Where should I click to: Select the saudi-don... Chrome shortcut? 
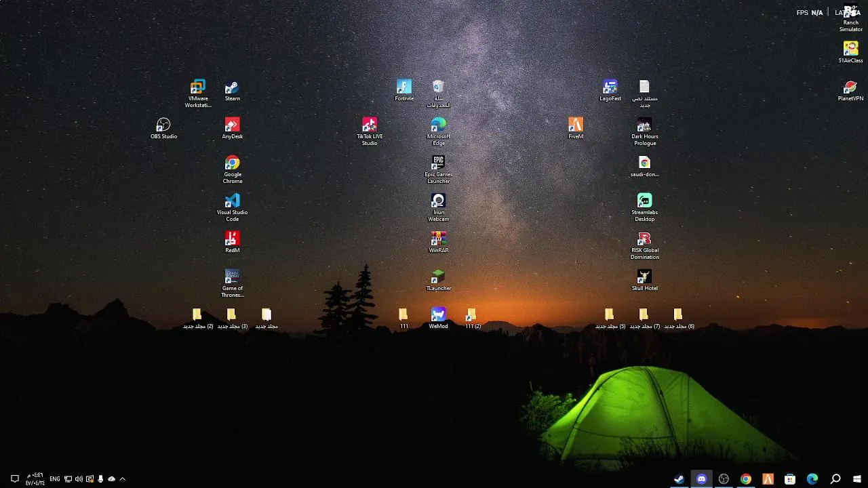click(x=644, y=167)
